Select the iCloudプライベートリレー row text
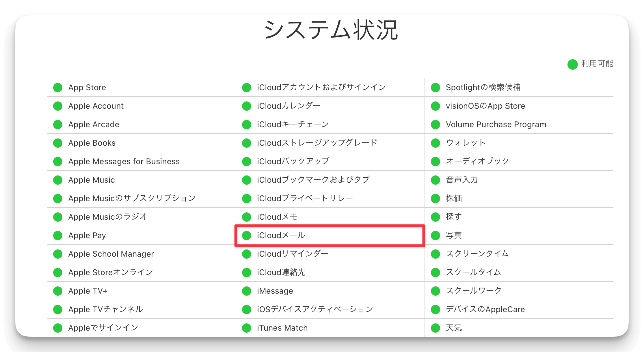 pos(305,198)
